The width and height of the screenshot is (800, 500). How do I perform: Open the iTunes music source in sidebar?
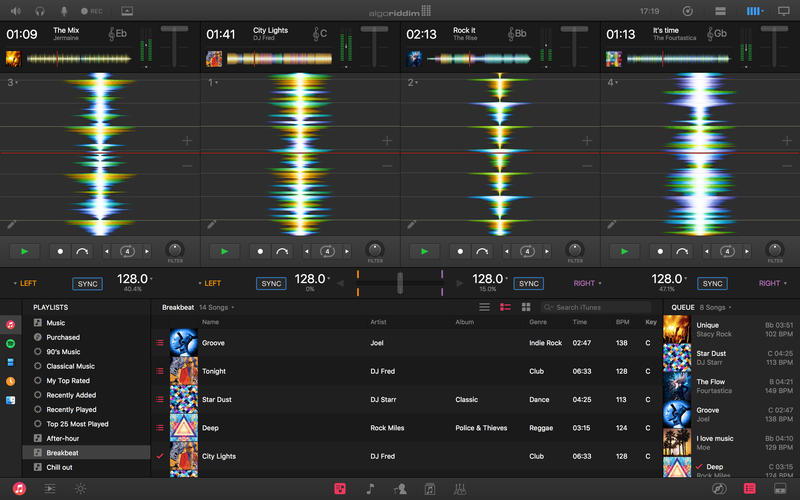click(10, 324)
